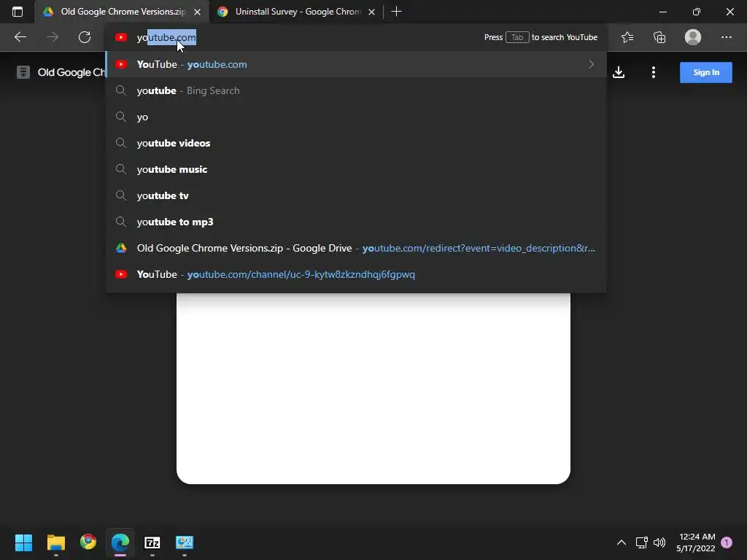This screenshot has width=747, height=560.
Task: Open the Favorites star icon
Action: 627,37
